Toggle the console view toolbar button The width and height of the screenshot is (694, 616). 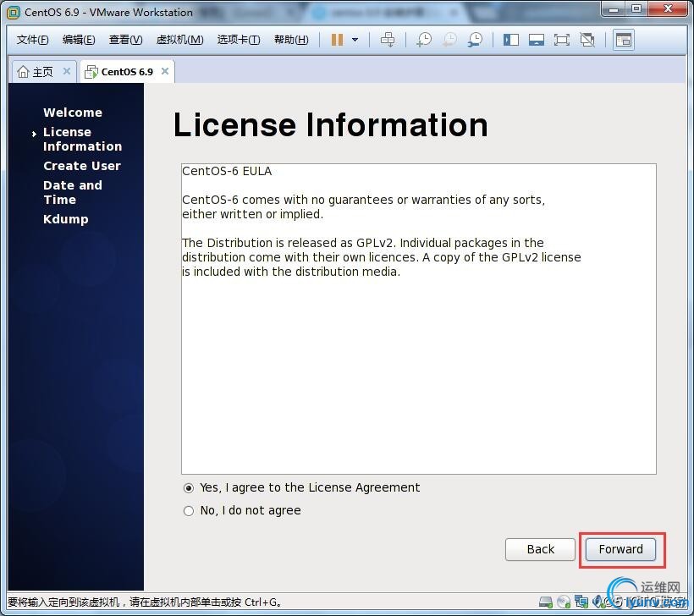[x=624, y=40]
